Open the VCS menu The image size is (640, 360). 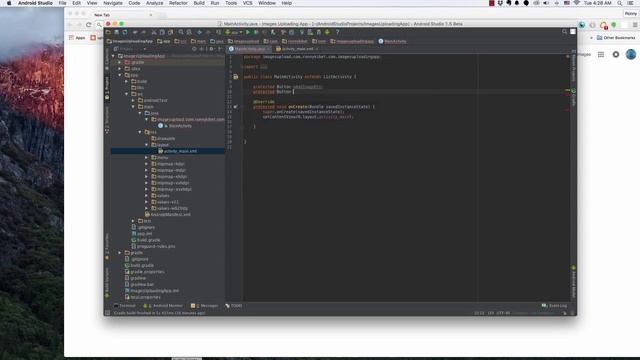click(x=248, y=3)
